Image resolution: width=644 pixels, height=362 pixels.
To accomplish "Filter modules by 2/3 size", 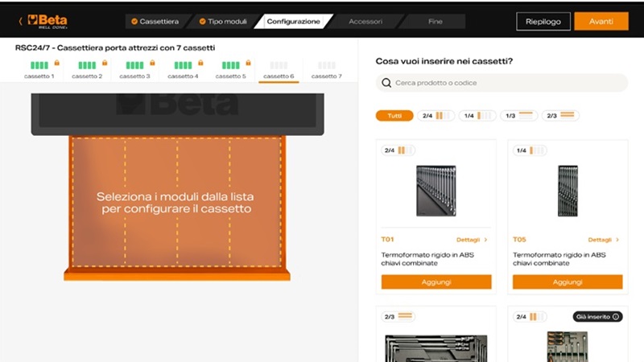I will tap(560, 116).
